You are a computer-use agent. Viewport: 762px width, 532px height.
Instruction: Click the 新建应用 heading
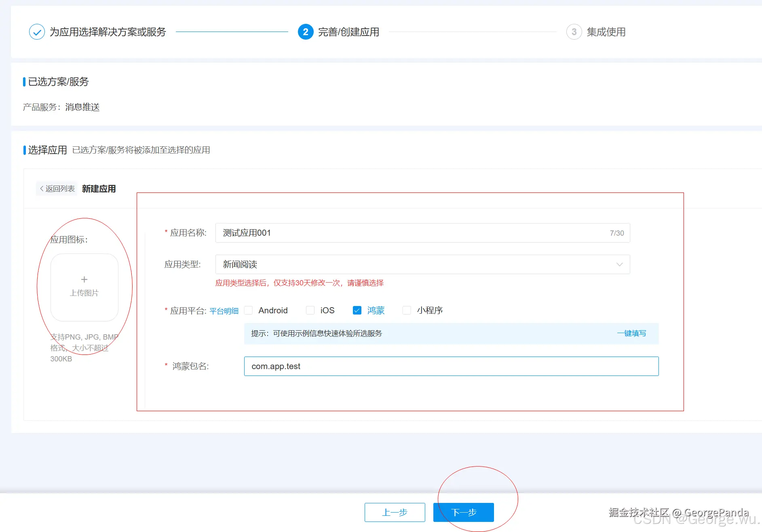click(x=99, y=189)
